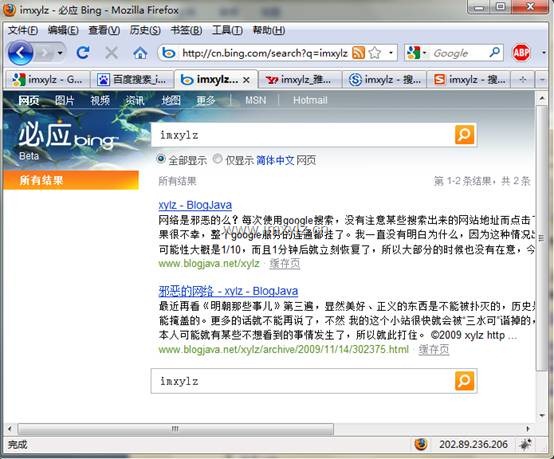The height and width of the screenshot is (459, 554).
Task: Click the Firefox icon in status bar
Action: click(x=421, y=444)
